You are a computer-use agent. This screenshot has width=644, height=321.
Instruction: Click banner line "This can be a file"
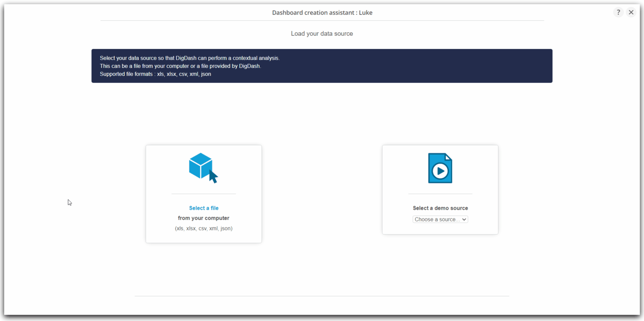(180, 66)
